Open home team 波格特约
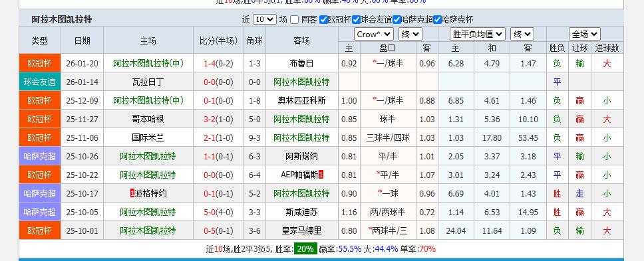This screenshot has width=644, height=261. click(151, 193)
